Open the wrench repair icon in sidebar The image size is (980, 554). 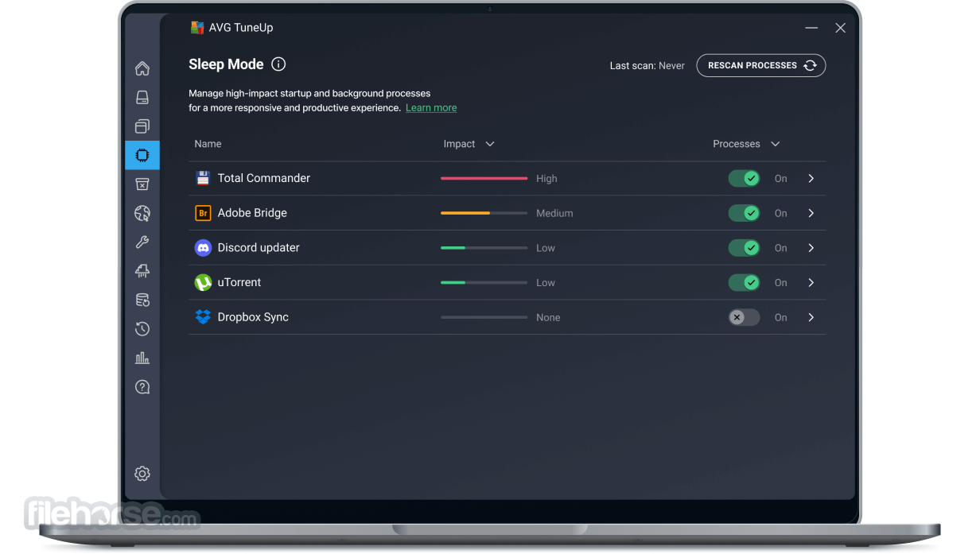click(x=142, y=242)
